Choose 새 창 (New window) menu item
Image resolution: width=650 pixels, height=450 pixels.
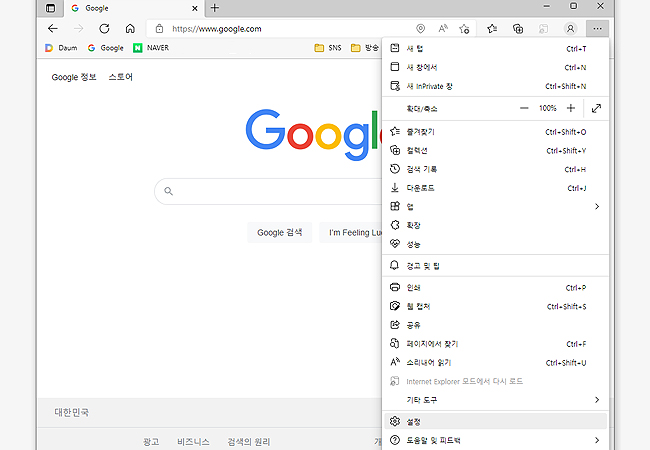(x=495, y=67)
